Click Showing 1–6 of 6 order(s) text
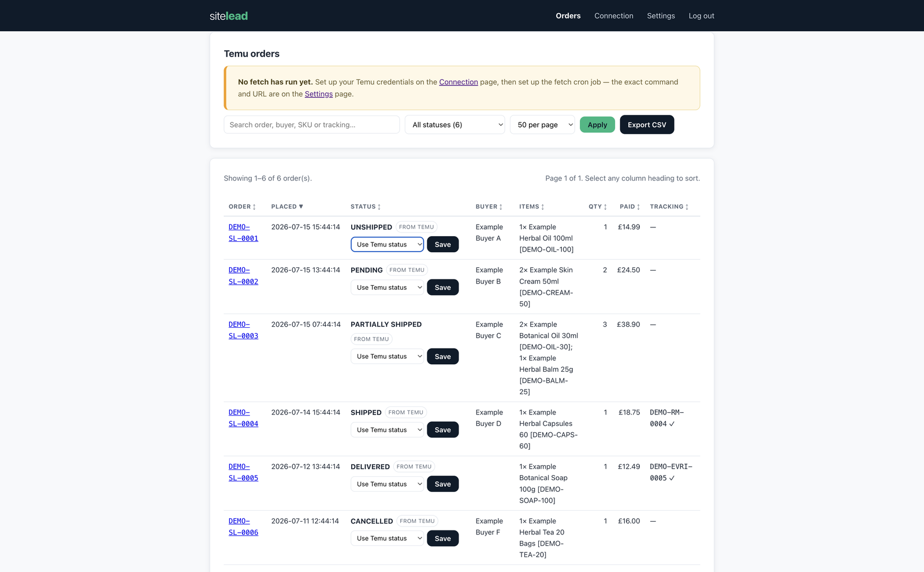The image size is (924, 572). tap(268, 178)
